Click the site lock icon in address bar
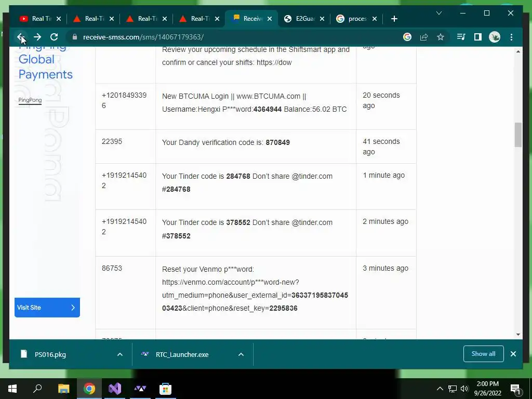 click(x=75, y=37)
